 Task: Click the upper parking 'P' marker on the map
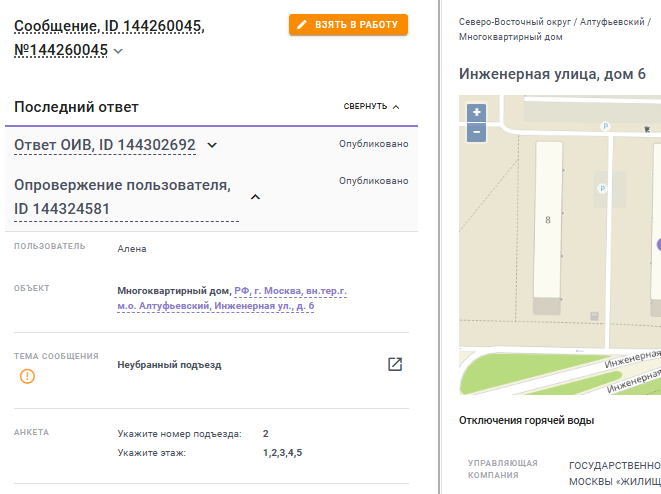pos(605,126)
